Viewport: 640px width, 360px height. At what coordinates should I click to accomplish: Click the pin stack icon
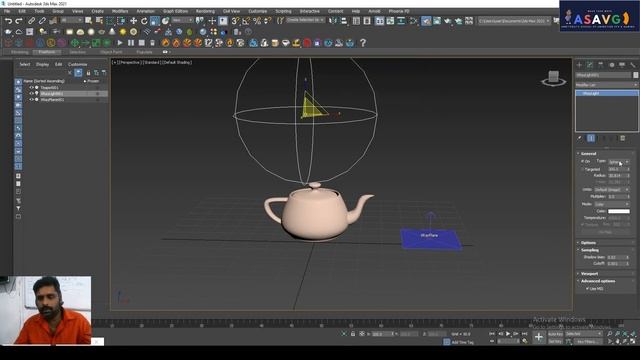click(580, 138)
